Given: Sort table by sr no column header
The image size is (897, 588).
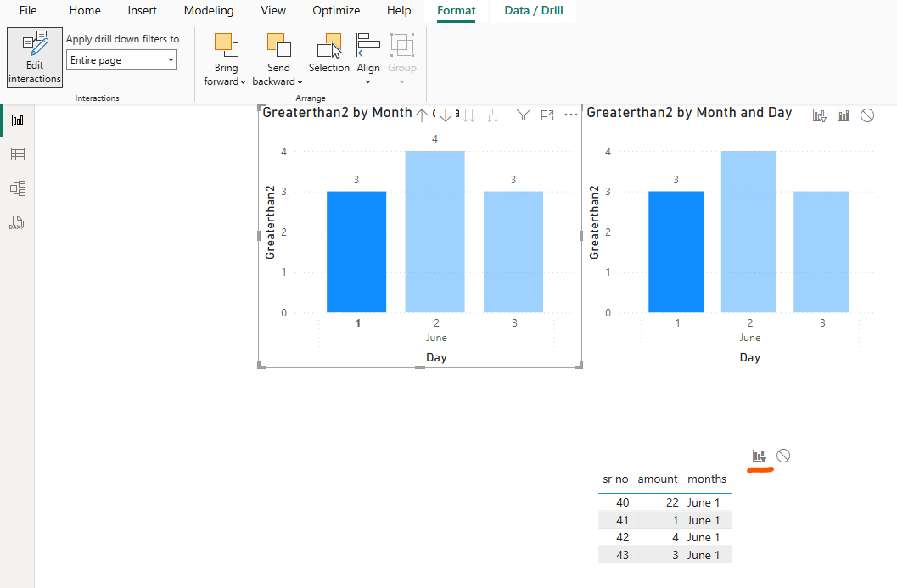Looking at the screenshot, I should click(x=615, y=479).
